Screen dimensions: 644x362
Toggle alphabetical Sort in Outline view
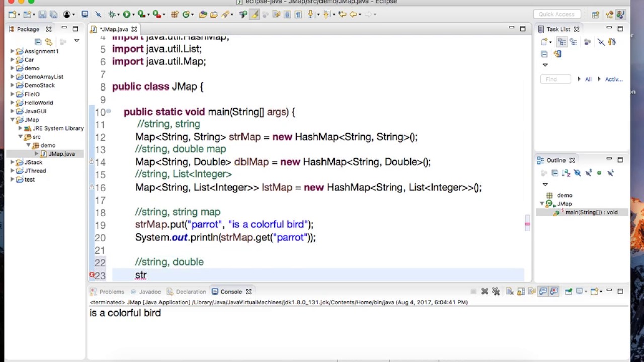[x=566, y=173]
